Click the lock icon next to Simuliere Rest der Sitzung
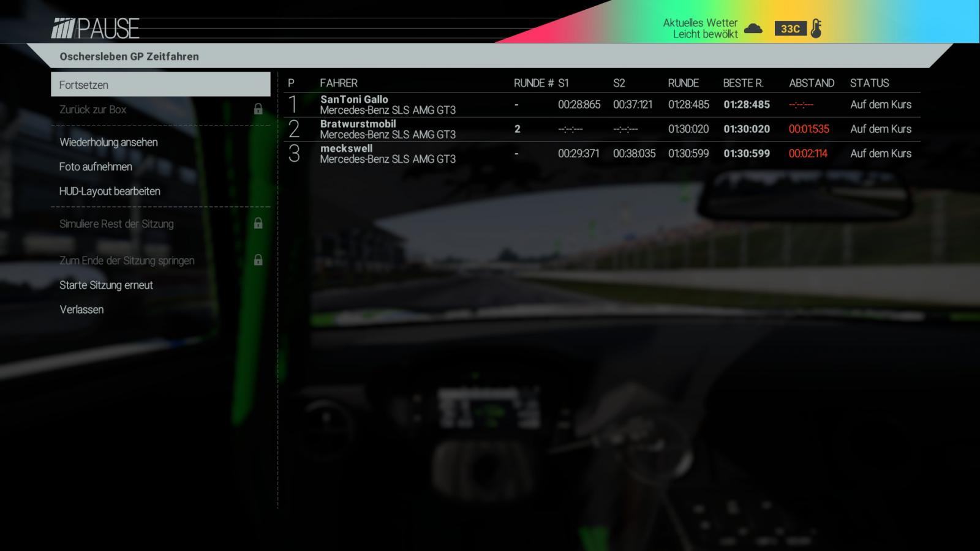This screenshot has width=980, height=551. [x=258, y=223]
